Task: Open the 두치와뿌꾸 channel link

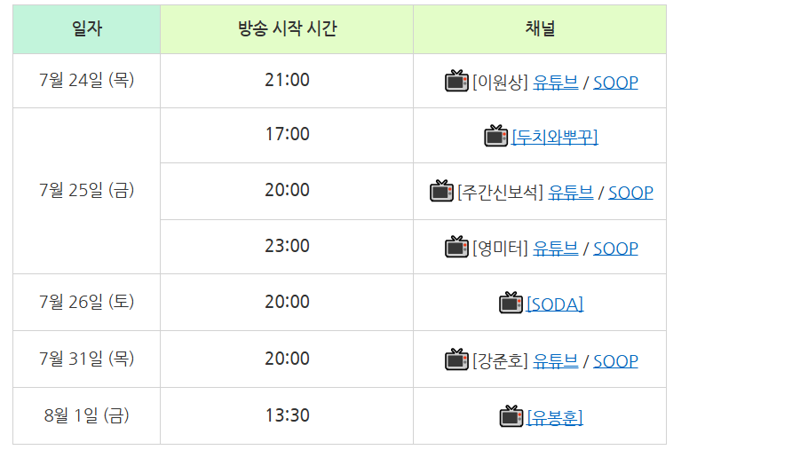Action: coord(555,137)
